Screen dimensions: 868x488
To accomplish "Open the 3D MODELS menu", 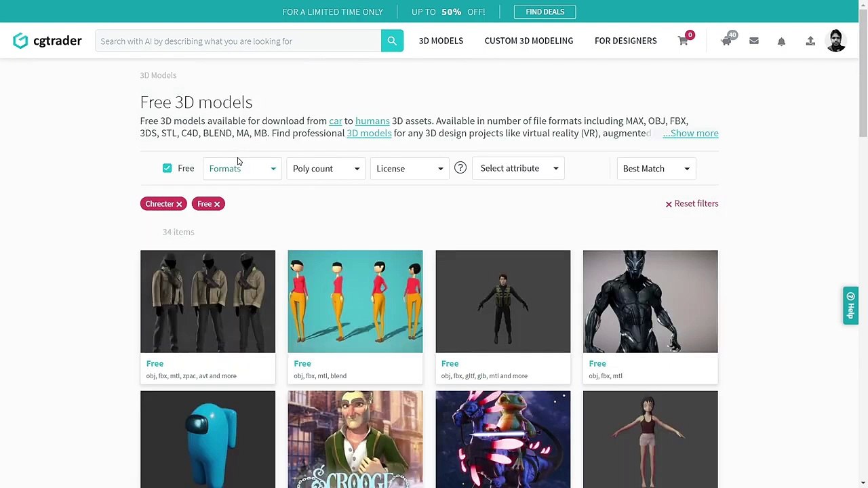I will [441, 41].
